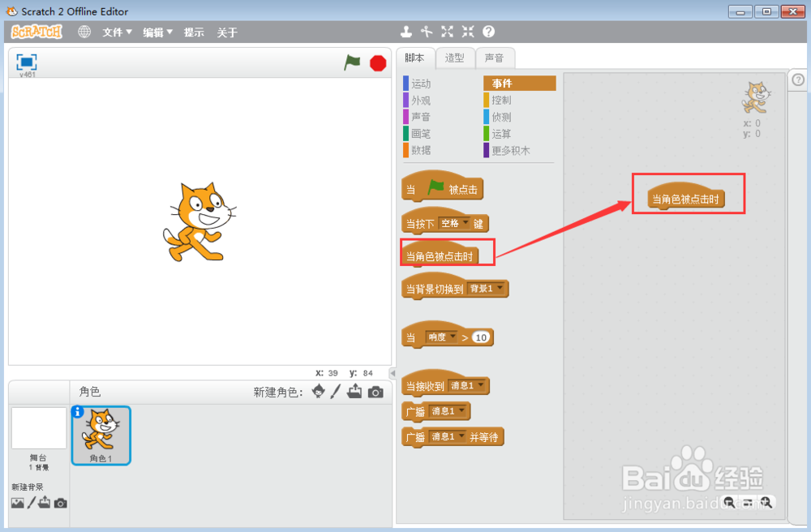The image size is (811, 532).
Task: Choose new sprite from library
Action: pyautogui.click(x=319, y=392)
